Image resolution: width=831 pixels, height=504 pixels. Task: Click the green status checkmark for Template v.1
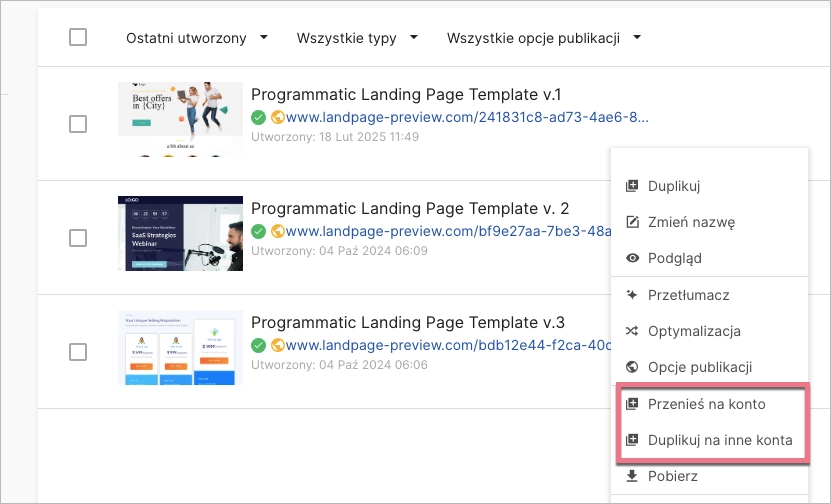[258, 117]
